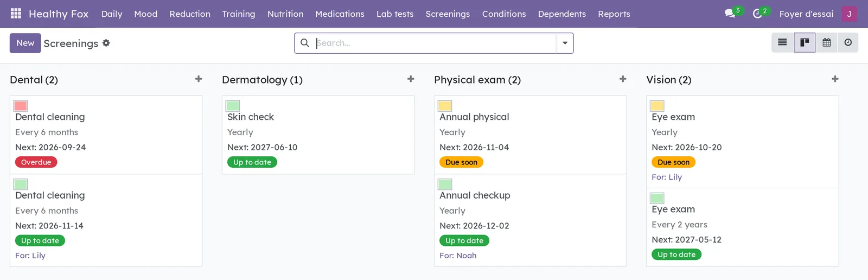Click Due soon badge on Lily's Eye exam
Screen dimensions: 868x280
(x=674, y=162)
